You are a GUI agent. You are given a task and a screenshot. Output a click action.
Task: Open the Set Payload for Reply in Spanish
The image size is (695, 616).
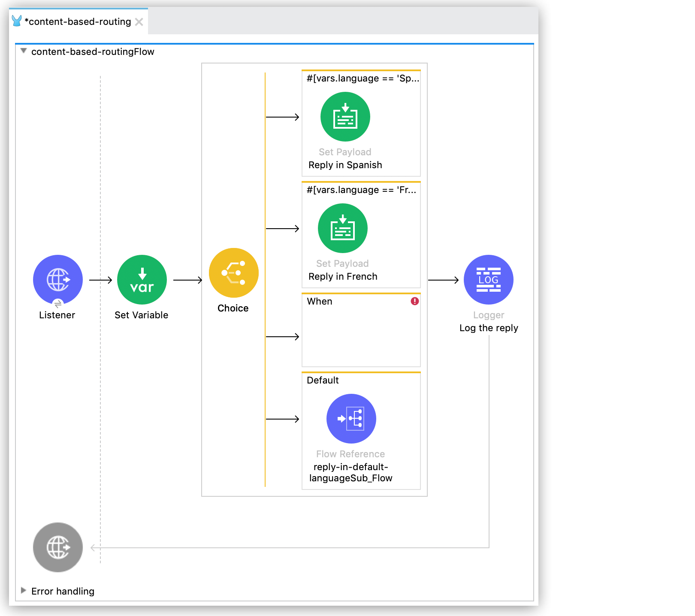pos(345,116)
